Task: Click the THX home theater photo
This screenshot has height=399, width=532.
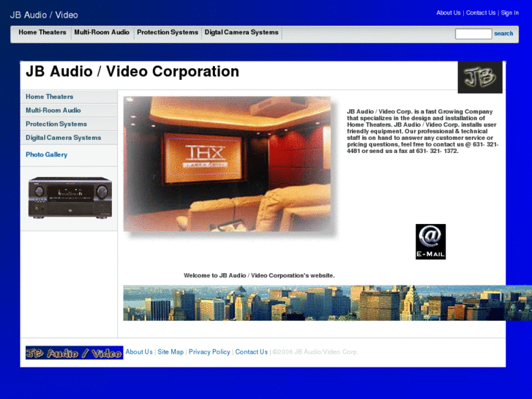Action: (x=228, y=164)
